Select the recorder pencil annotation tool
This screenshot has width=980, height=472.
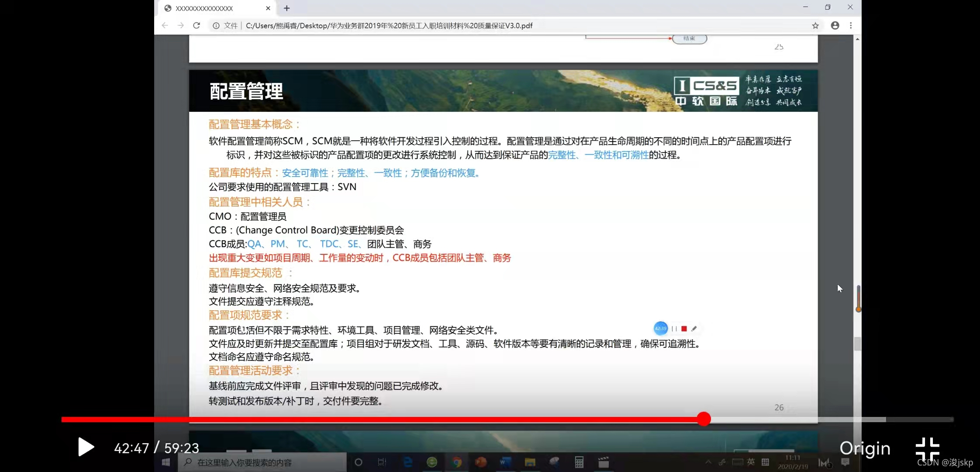[x=694, y=329]
